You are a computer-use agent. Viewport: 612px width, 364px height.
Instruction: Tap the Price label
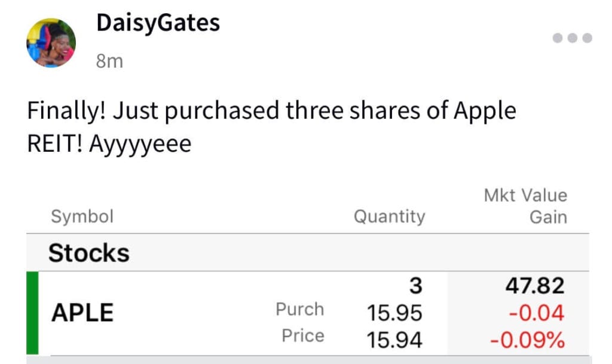[303, 335]
